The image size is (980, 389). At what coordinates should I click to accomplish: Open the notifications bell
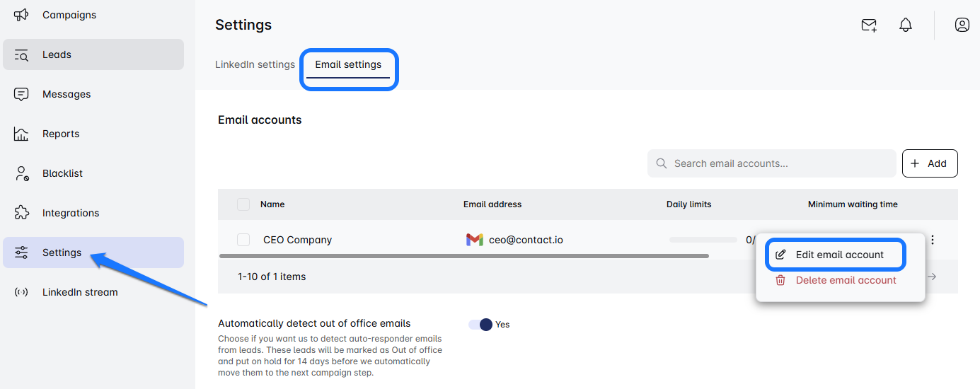pyautogui.click(x=906, y=25)
